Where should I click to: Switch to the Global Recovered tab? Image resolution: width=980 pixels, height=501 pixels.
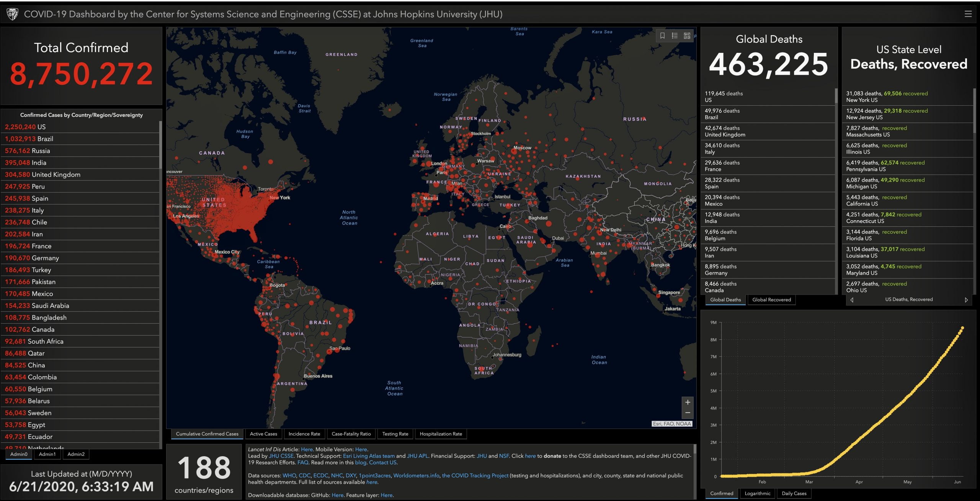coord(771,300)
